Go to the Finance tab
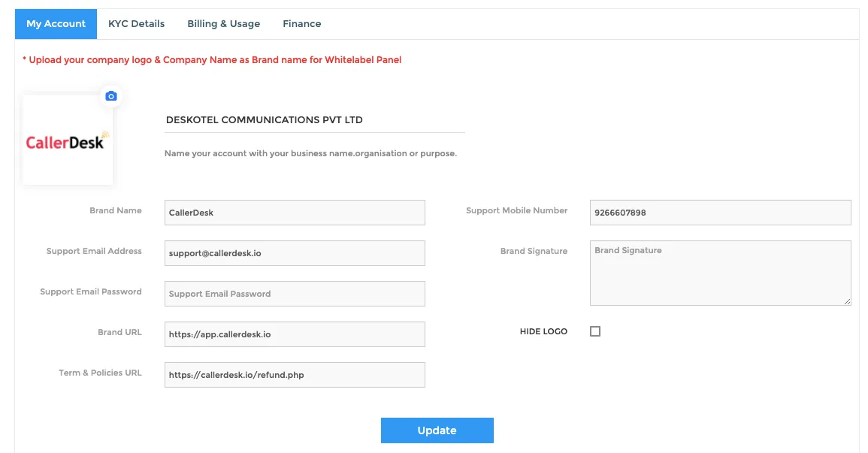The height and width of the screenshot is (453, 868). (301, 24)
